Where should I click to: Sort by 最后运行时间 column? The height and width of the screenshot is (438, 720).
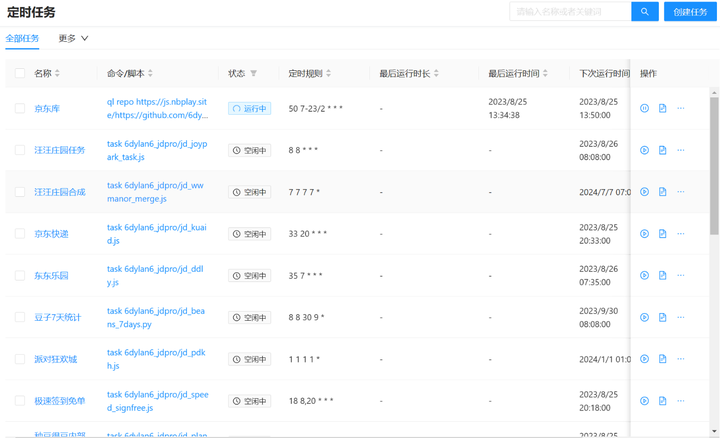pyautogui.click(x=545, y=73)
